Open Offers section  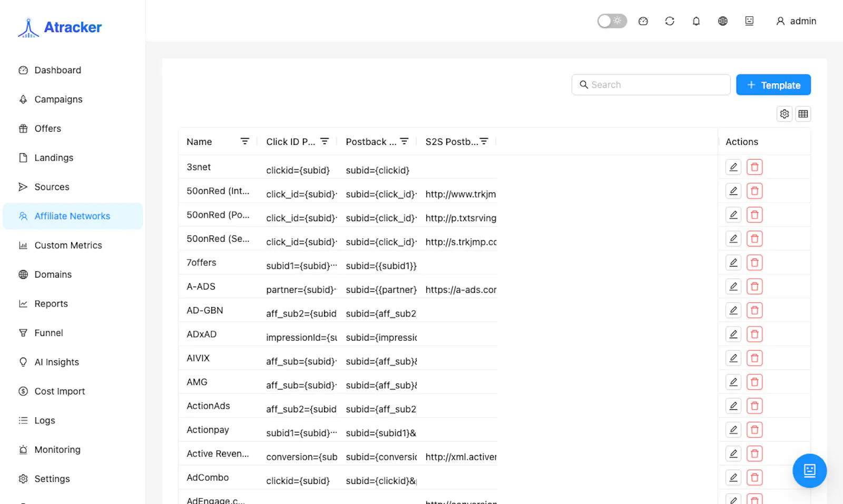tap(73, 129)
